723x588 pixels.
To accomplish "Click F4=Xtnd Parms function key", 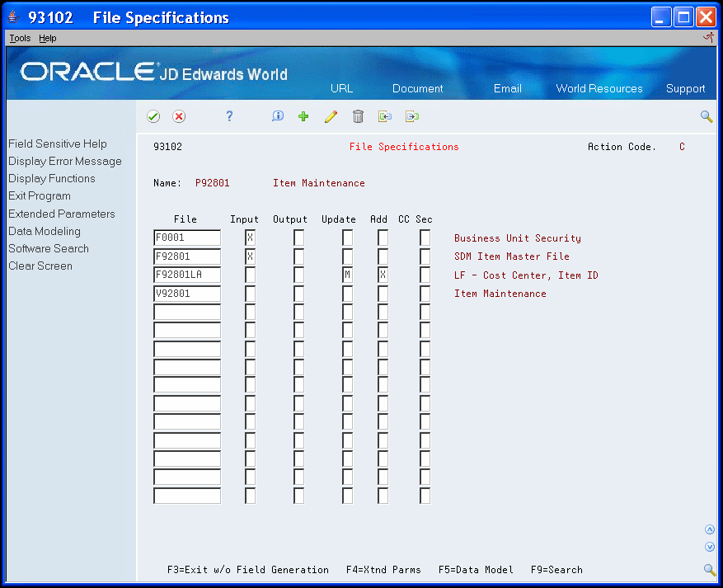I will coord(383,570).
